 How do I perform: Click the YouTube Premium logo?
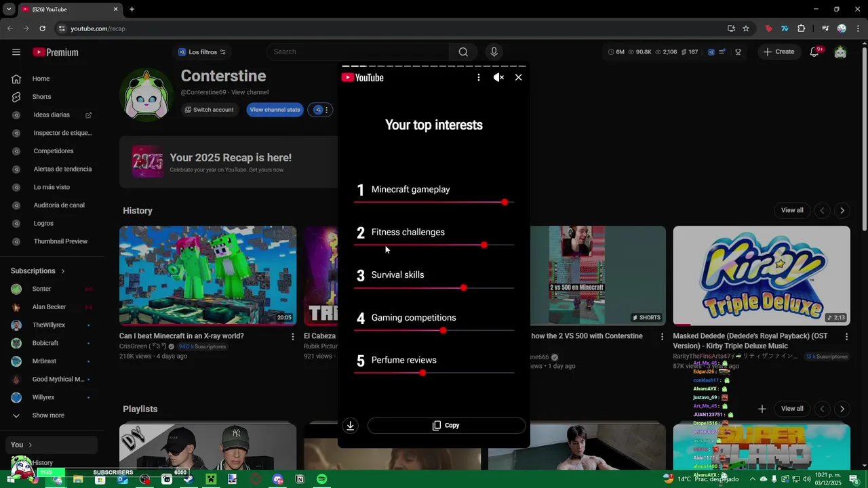click(x=56, y=52)
